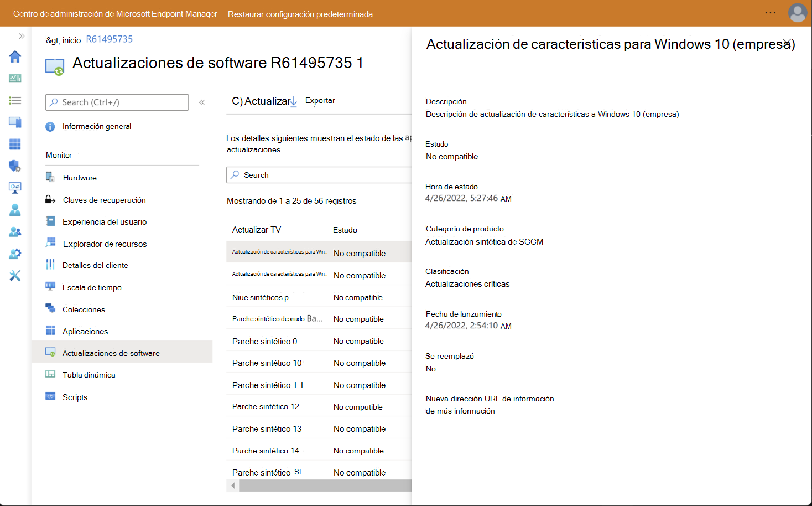The width and height of the screenshot is (812, 506).
Task: Click the Fecha de lanzamiento value 2:54:10 AM
Action: coord(469,326)
